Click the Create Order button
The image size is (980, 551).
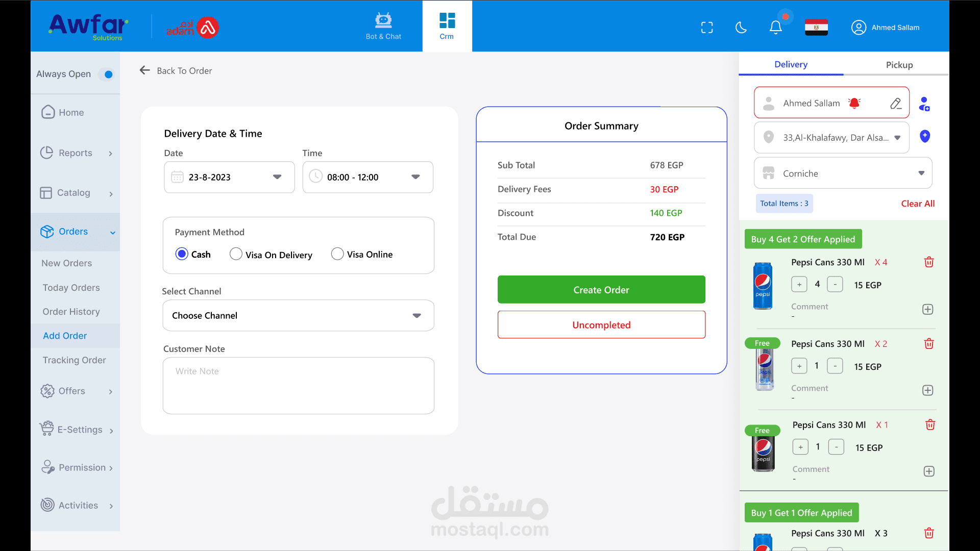[601, 290]
